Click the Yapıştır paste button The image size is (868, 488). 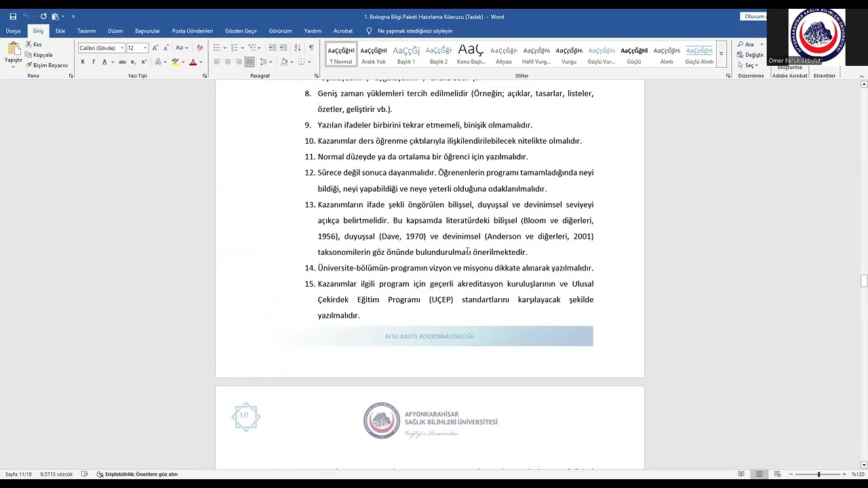pos(13,53)
